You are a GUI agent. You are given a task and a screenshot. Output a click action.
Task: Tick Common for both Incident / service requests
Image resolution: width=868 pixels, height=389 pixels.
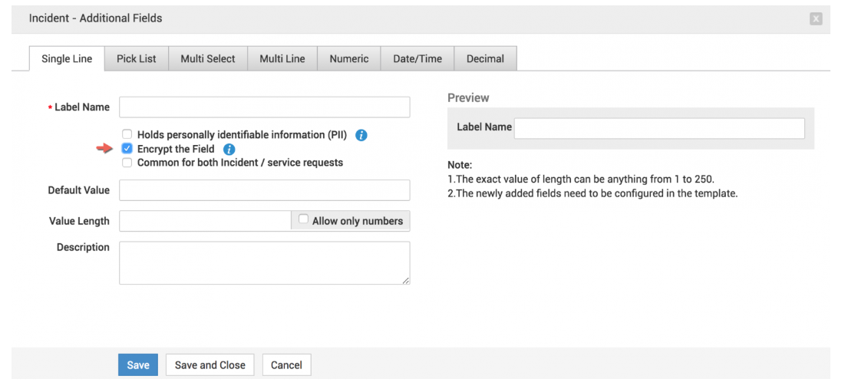127,163
